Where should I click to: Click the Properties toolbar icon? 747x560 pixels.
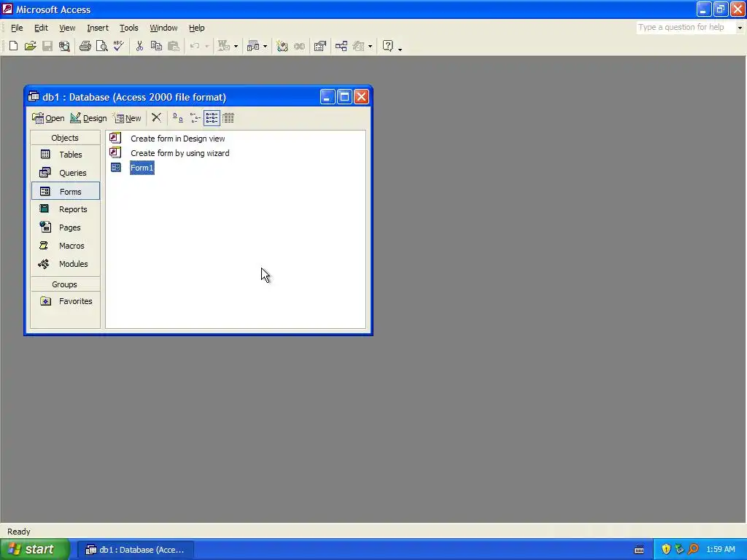(x=320, y=46)
